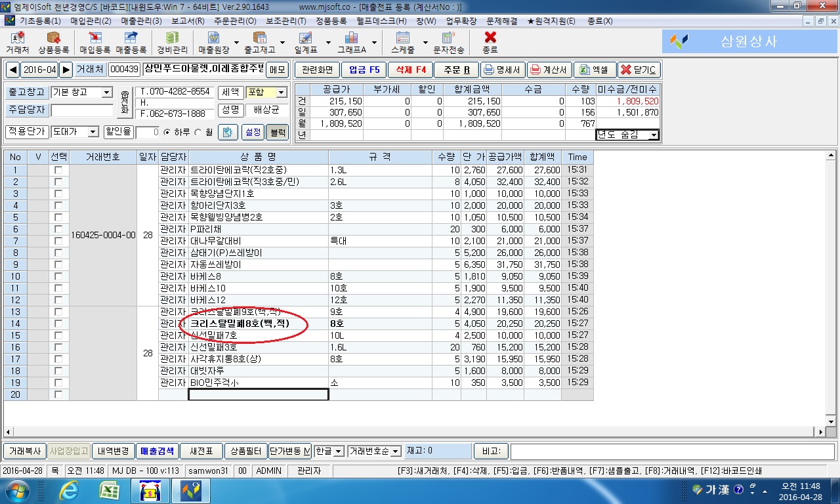Click the 할인율 input field
Viewport: 840px width, 504px height.
[x=148, y=132]
